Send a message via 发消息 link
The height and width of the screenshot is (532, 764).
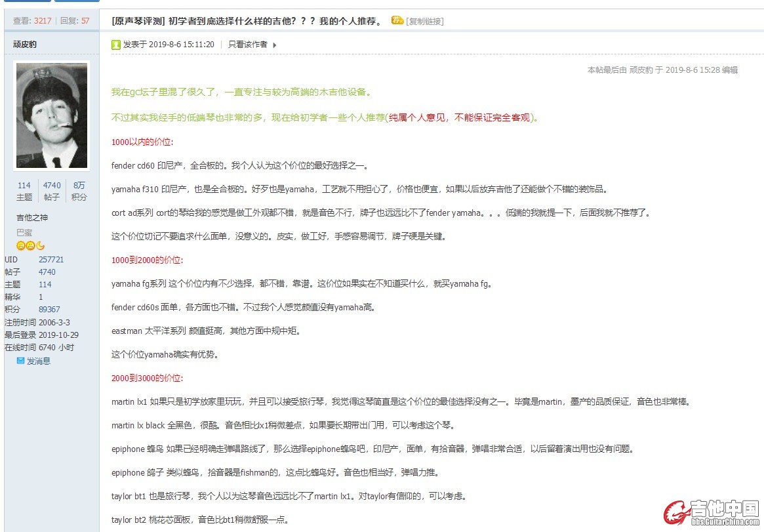pyautogui.click(x=38, y=361)
